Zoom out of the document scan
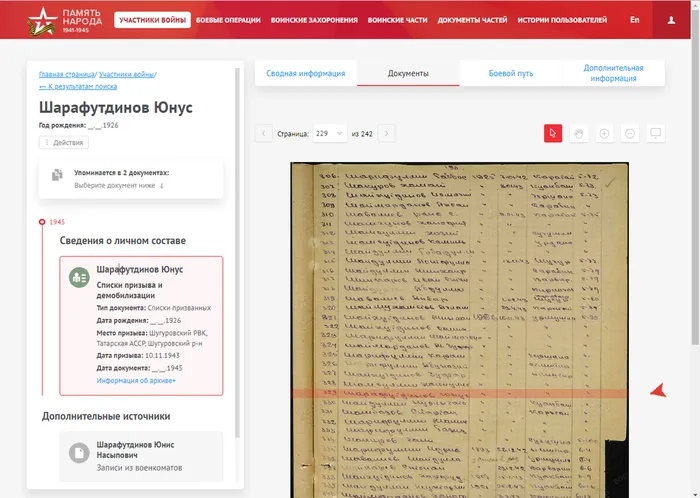The image size is (700, 498). point(630,133)
